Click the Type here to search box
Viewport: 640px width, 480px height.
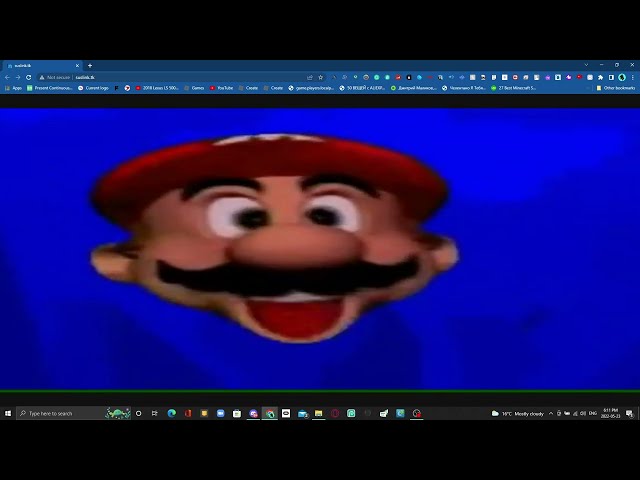point(73,413)
